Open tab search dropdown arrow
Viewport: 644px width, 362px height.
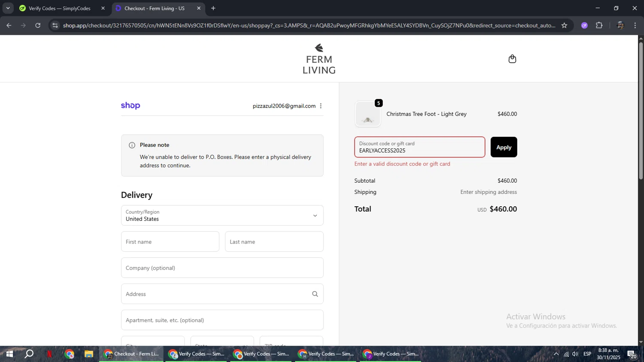coord(8,8)
